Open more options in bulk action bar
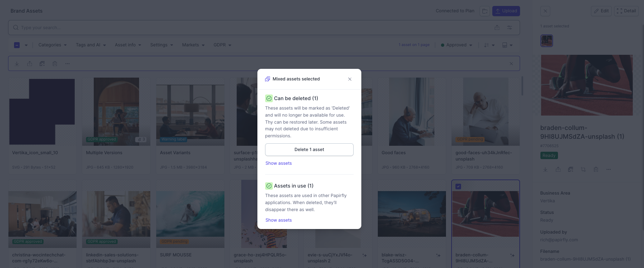 pyautogui.click(x=67, y=64)
